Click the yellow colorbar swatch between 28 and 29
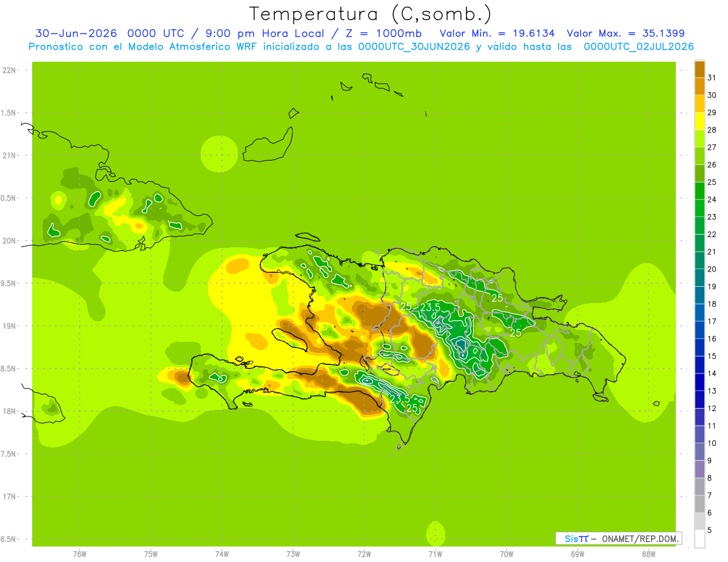The image size is (728, 562). coord(699,121)
